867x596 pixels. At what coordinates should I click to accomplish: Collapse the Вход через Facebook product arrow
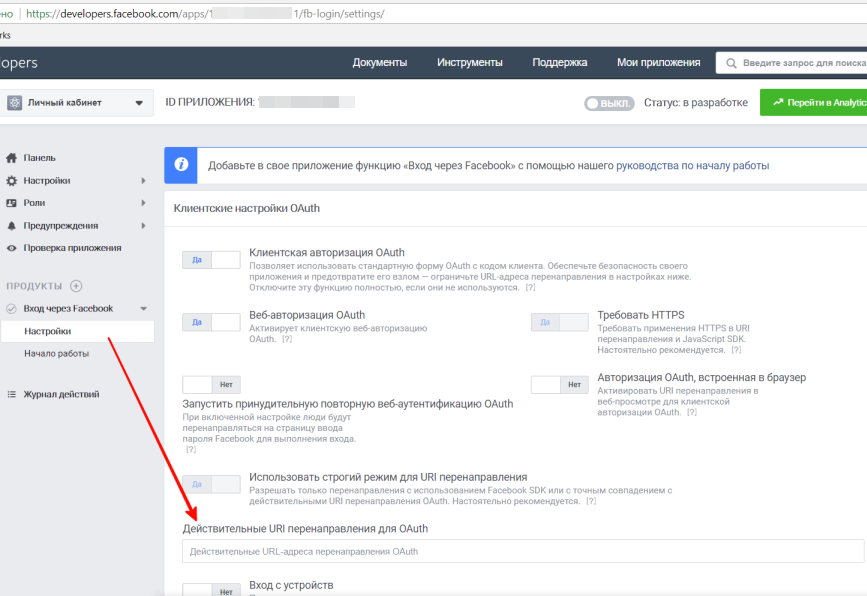144,309
